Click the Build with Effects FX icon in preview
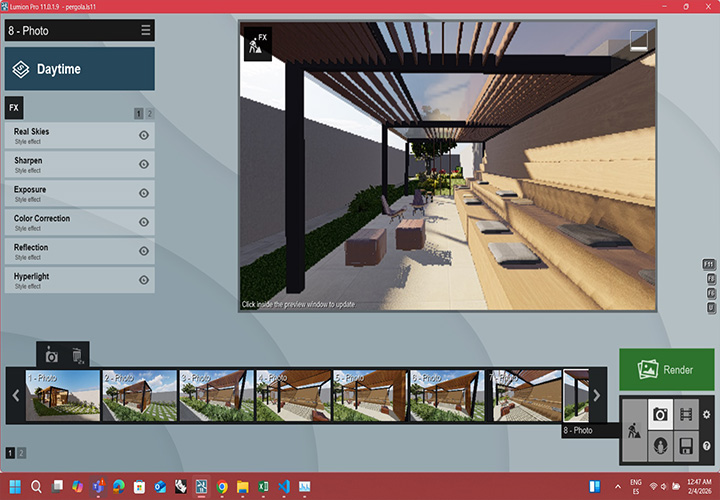This screenshot has height=500, width=720. (258, 44)
